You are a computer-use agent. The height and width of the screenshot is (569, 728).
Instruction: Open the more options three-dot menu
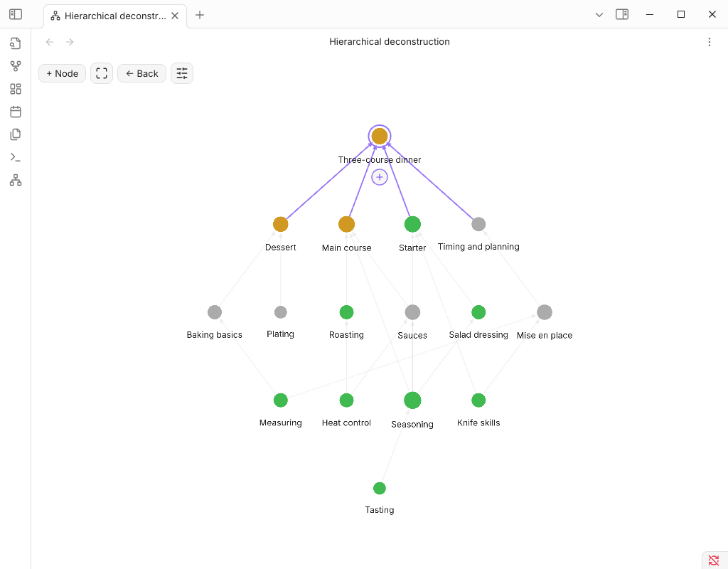(x=709, y=42)
